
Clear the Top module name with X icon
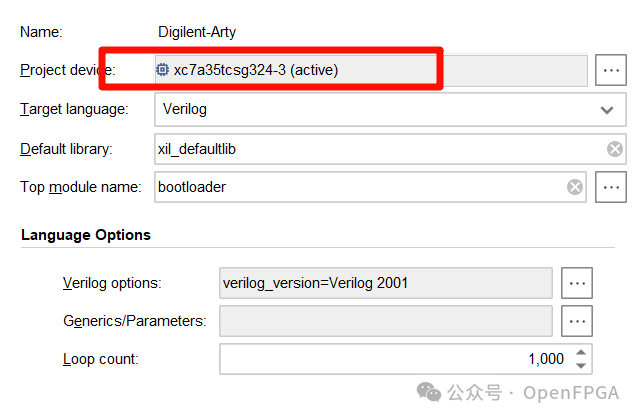575,187
